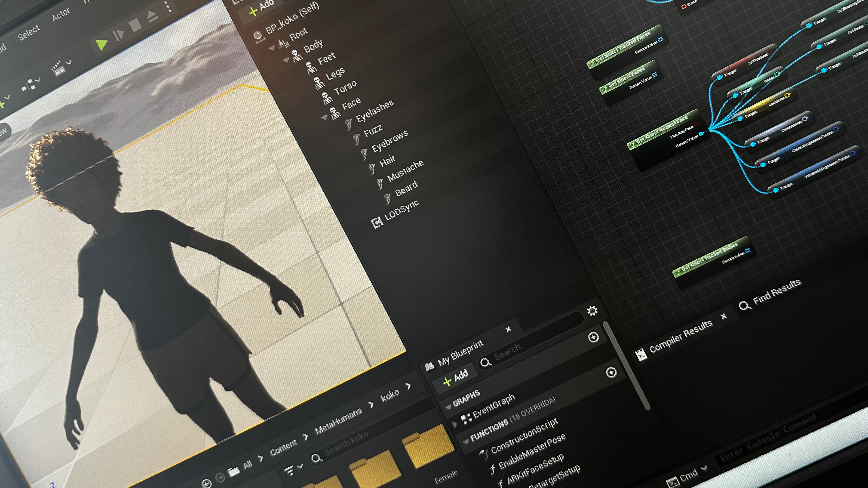
Task: Click the Stop simulation square icon
Action: (136, 26)
